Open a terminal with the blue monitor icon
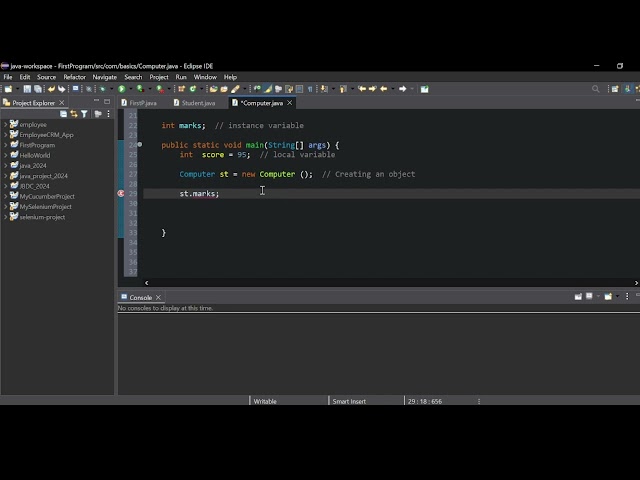The width and height of the screenshot is (640, 480). (x=76, y=89)
